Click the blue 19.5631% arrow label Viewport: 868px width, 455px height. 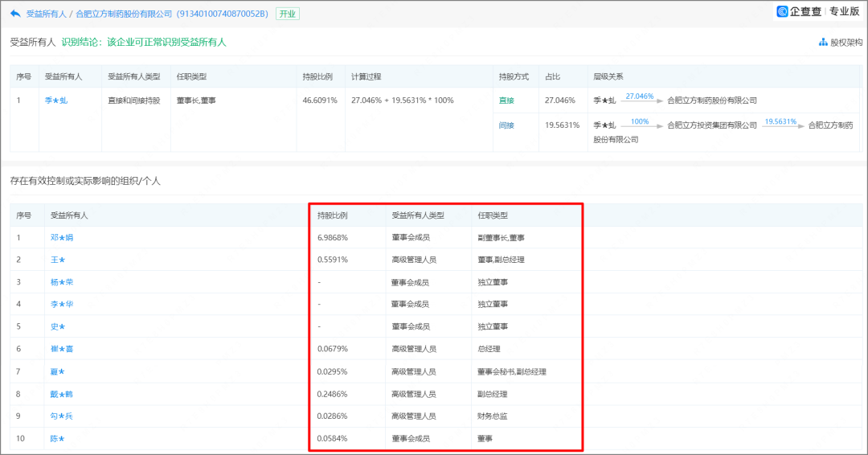click(780, 121)
